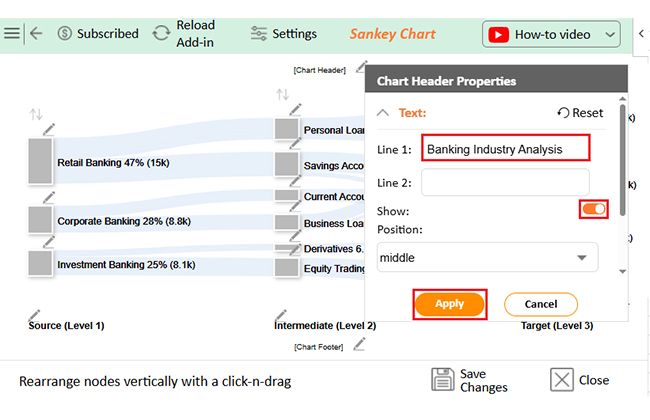This screenshot has width=650, height=420.
Task: Click pencil icon next to Chart Footer
Action: 360,345
